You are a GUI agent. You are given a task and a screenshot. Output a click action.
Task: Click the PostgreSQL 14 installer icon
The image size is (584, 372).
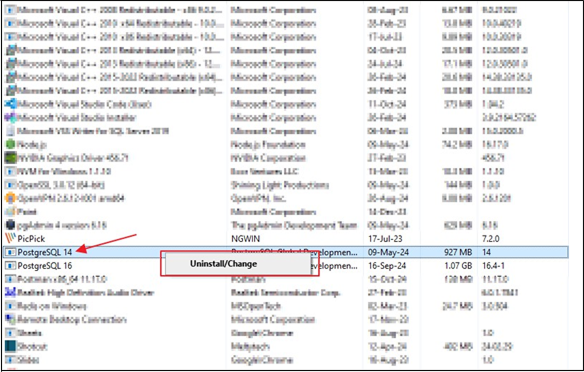click(10, 252)
